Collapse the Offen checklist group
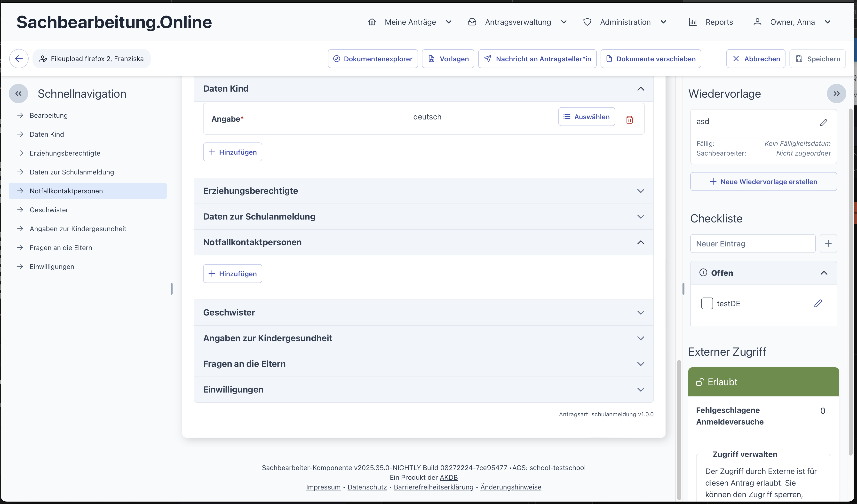The height and width of the screenshot is (504, 857). [x=824, y=273]
